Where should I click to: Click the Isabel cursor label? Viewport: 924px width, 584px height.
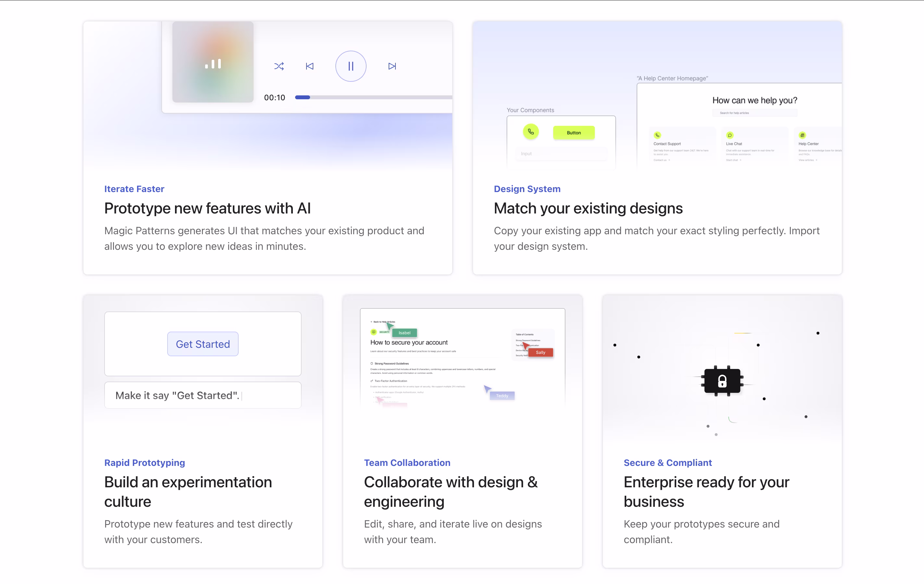(405, 333)
